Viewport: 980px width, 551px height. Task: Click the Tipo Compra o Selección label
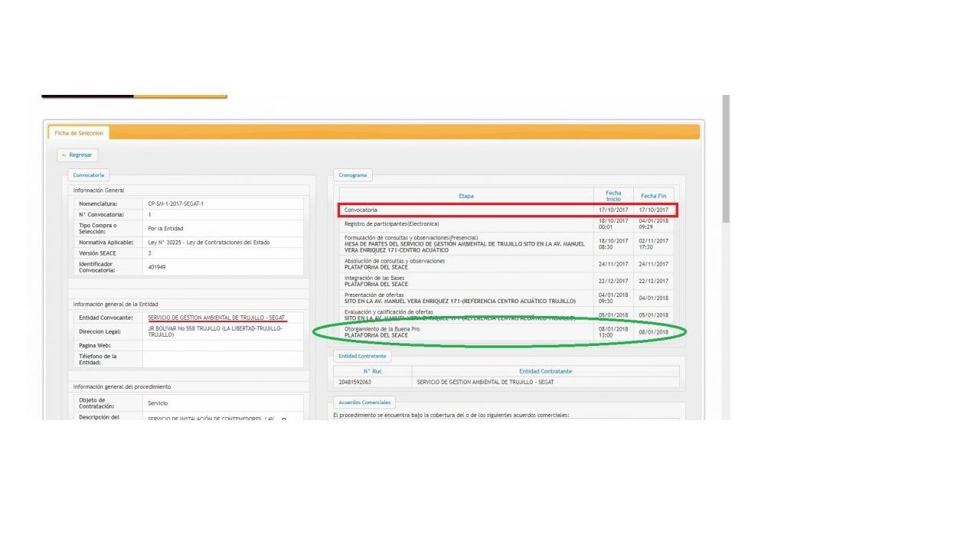pyautogui.click(x=98, y=228)
